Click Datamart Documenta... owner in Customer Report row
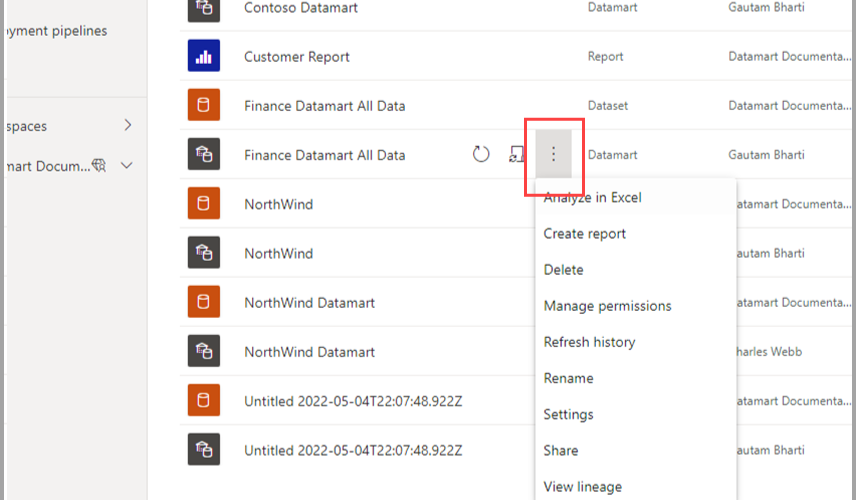Viewport: 856px width, 500px height. [x=789, y=56]
